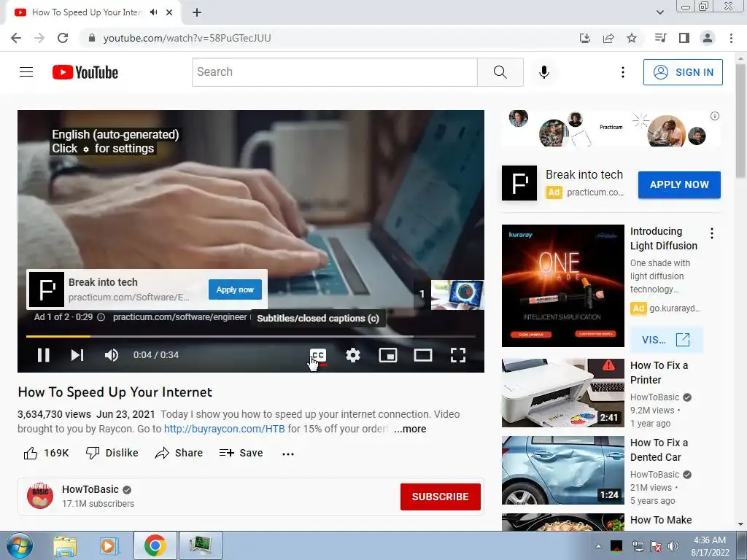Bookmark this tab star icon

(x=632, y=38)
